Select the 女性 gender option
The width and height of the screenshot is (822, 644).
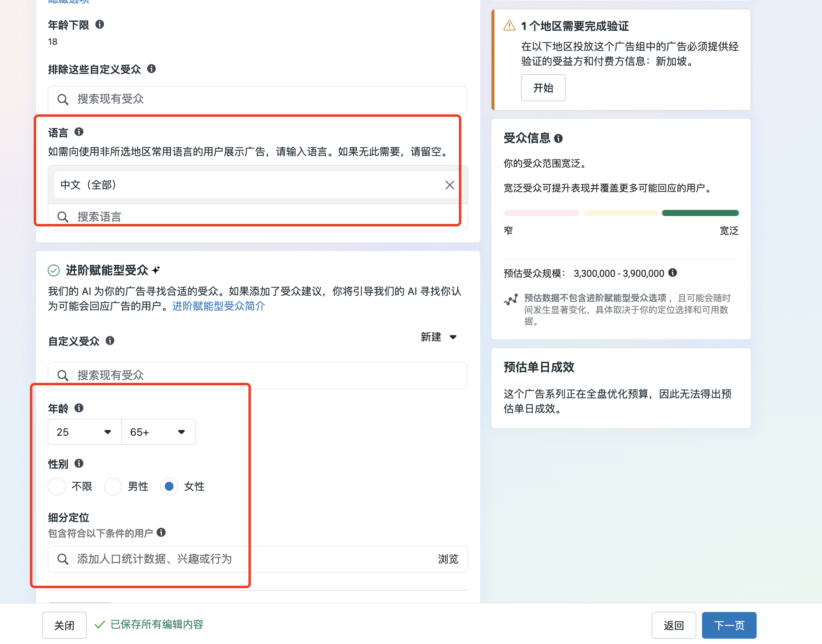pyautogui.click(x=169, y=486)
